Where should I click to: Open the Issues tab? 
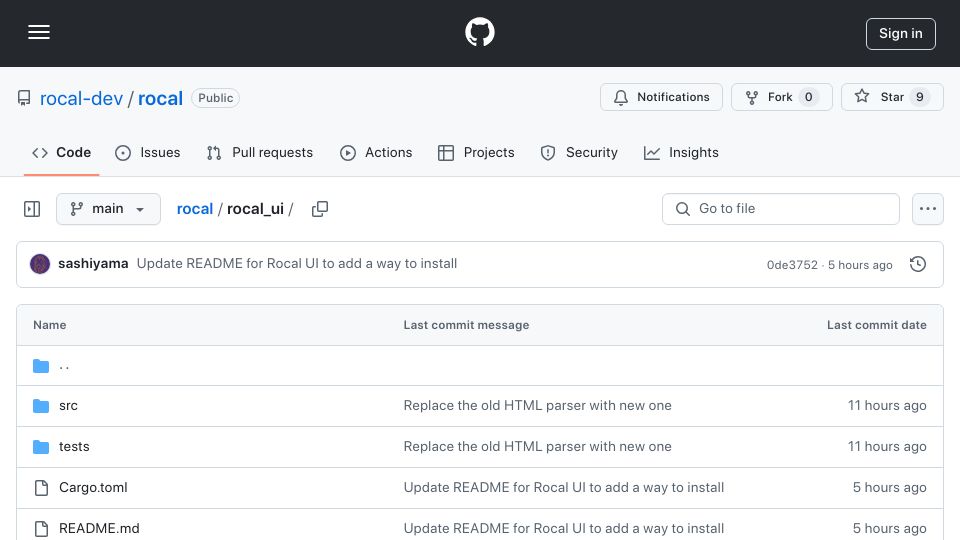[x=148, y=152]
